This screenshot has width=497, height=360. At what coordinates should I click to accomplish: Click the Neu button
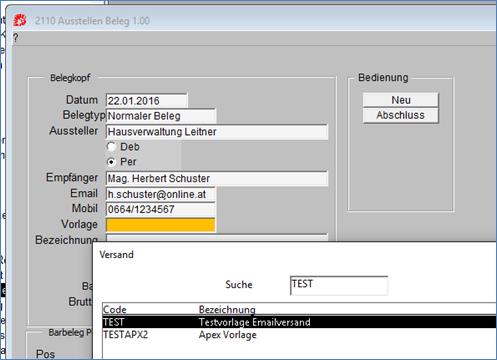(401, 100)
